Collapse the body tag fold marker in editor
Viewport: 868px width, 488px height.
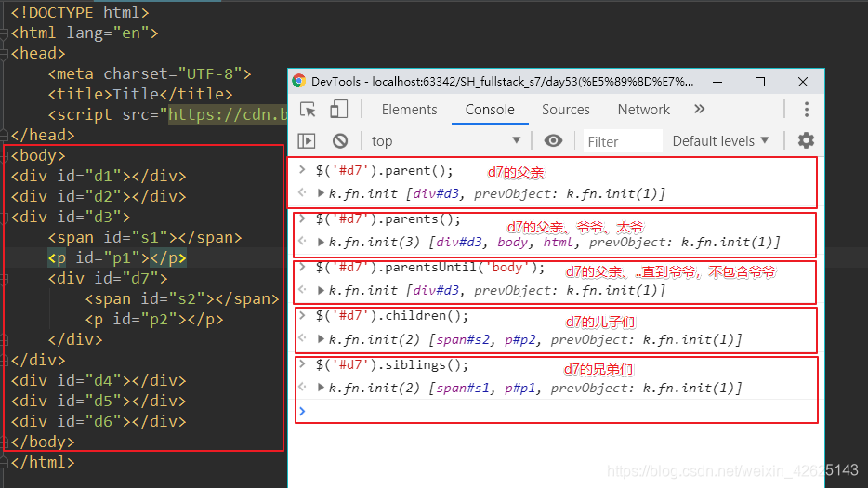click(x=3, y=155)
